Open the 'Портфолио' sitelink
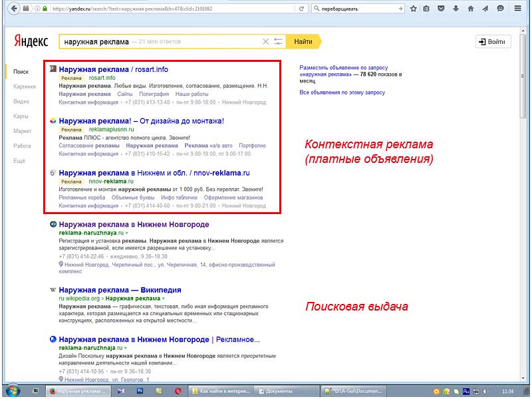The height and width of the screenshot is (399, 532). tap(253, 146)
